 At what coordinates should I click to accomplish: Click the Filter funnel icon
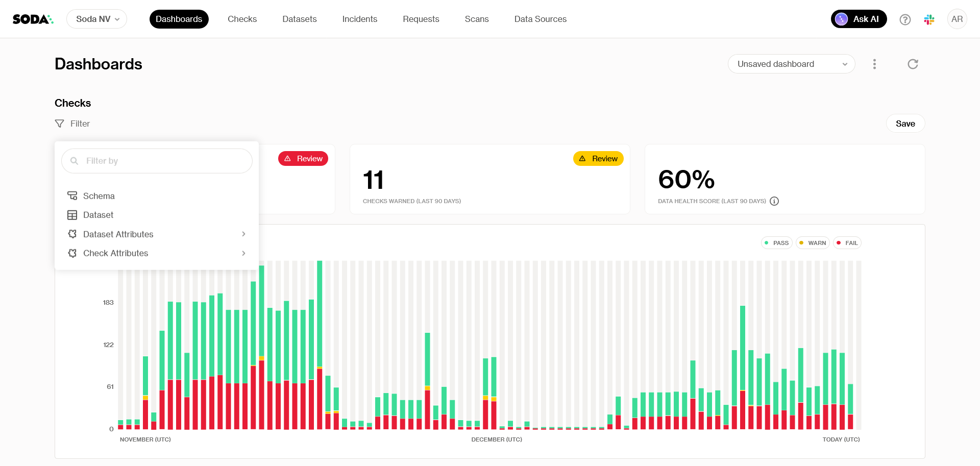pyautogui.click(x=60, y=124)
